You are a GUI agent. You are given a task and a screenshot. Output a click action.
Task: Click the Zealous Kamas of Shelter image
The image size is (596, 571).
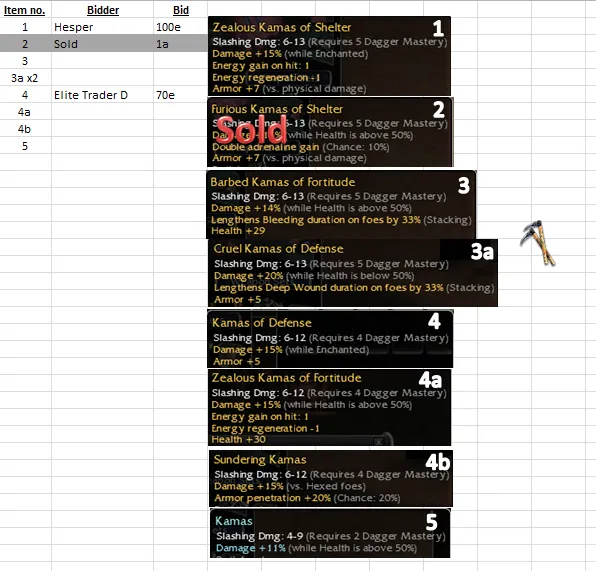point(329,56)
